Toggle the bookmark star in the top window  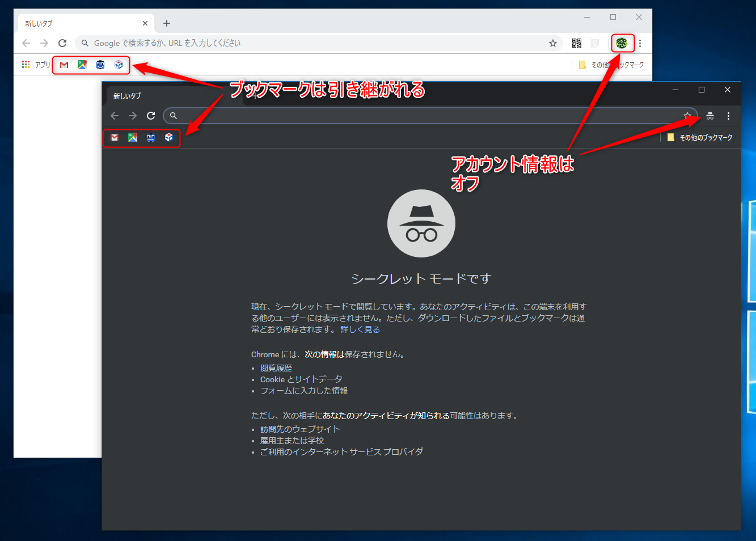tap(553, 43)
